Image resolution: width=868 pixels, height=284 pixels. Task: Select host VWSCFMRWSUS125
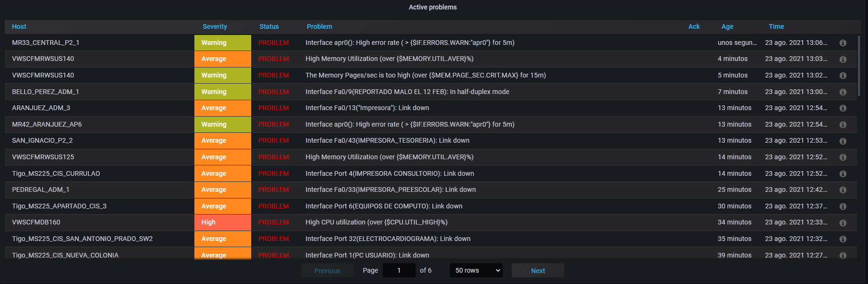(43, 157)
